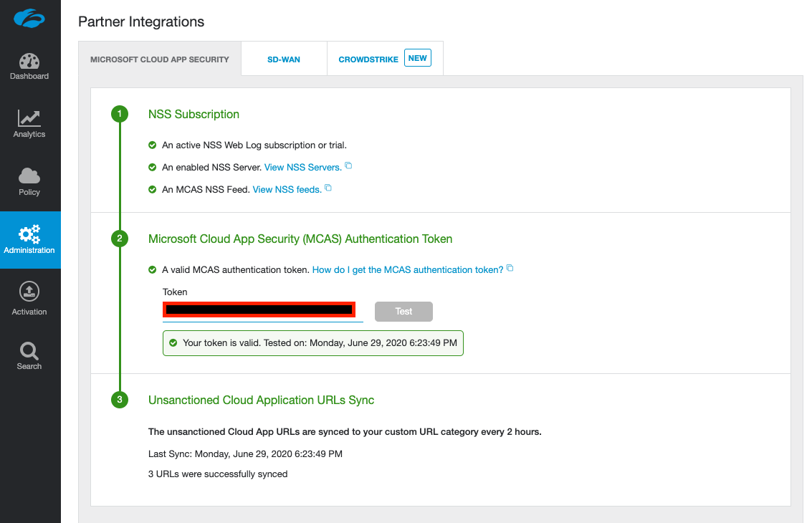Open MCAS authentication token help link

click(x=407, y=270)
